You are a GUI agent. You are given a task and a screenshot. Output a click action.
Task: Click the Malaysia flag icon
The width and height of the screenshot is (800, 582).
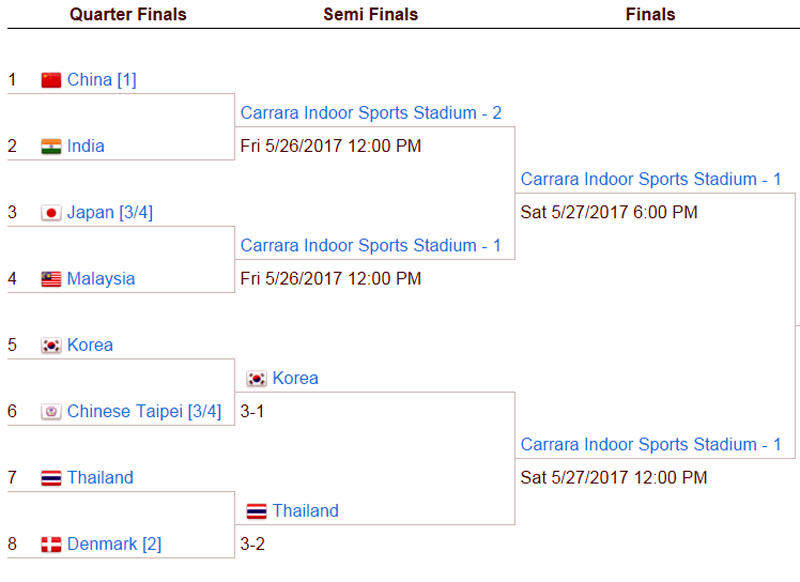(x=51, y=279)
